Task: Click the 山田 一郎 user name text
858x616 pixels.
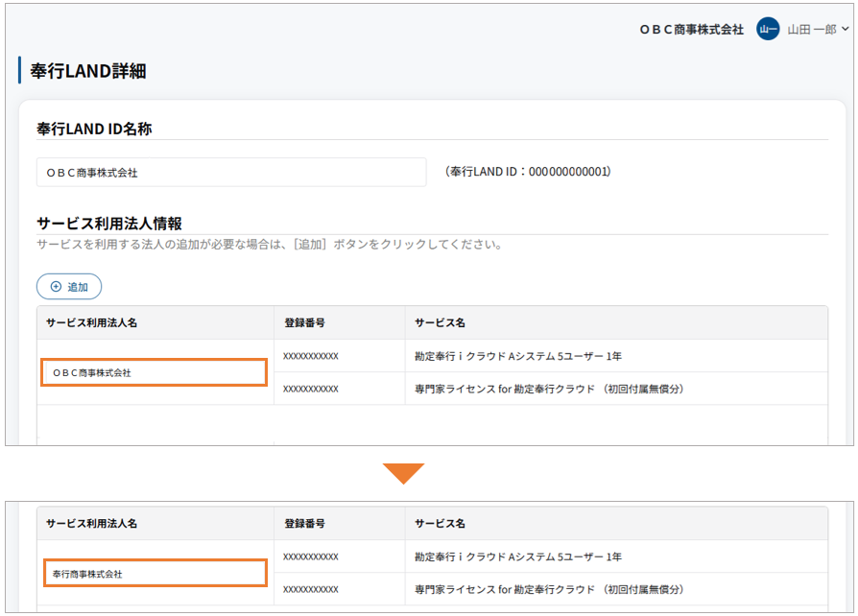Action: [812, 30]
